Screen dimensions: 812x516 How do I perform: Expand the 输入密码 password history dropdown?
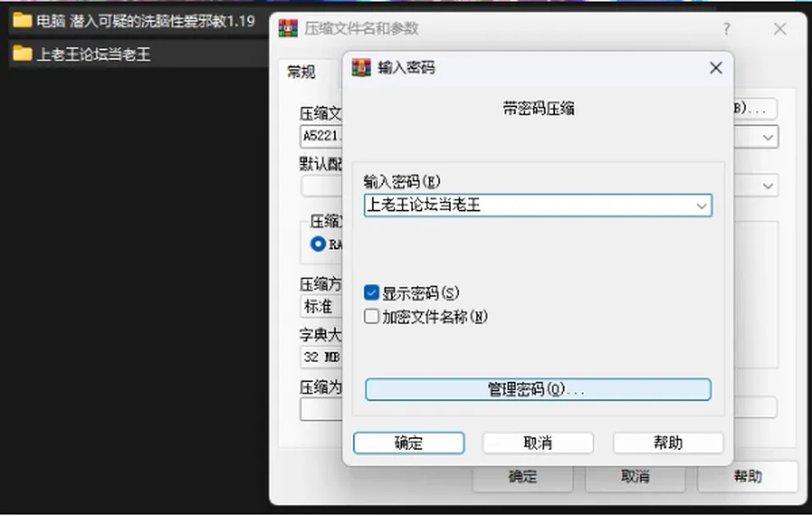pyautogui.click(x=702, y=206)
